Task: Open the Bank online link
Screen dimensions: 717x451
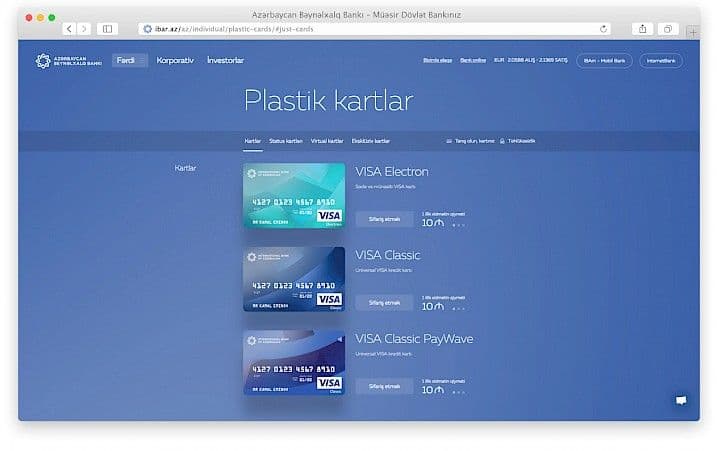Action: click(473, 60)
